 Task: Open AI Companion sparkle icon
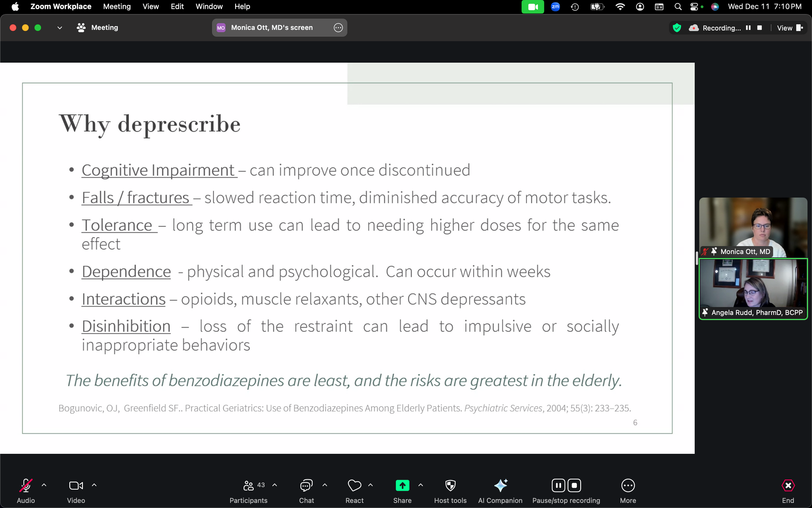point(500,485)
